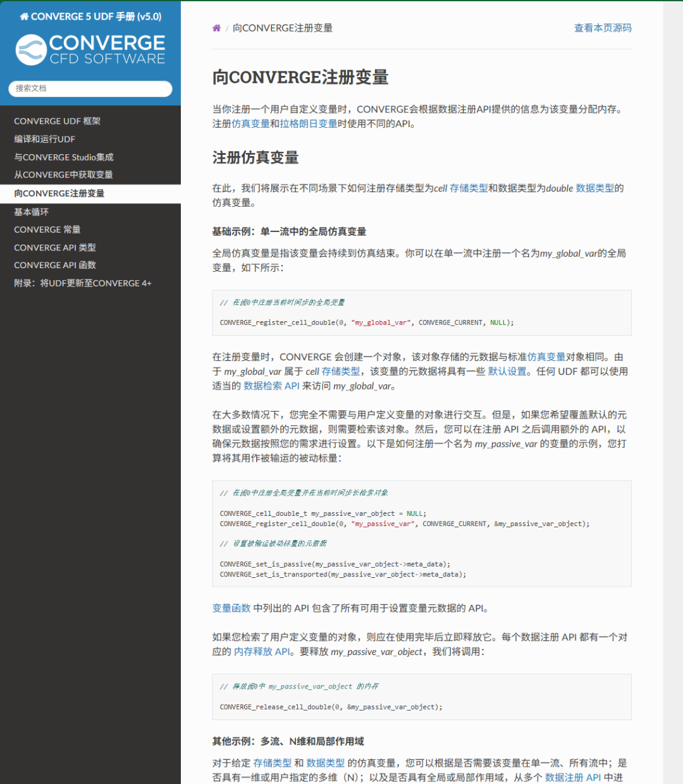Click CONVERGE_set_is_transported code line
Screen dimensions: 683x784
[343, 575]
